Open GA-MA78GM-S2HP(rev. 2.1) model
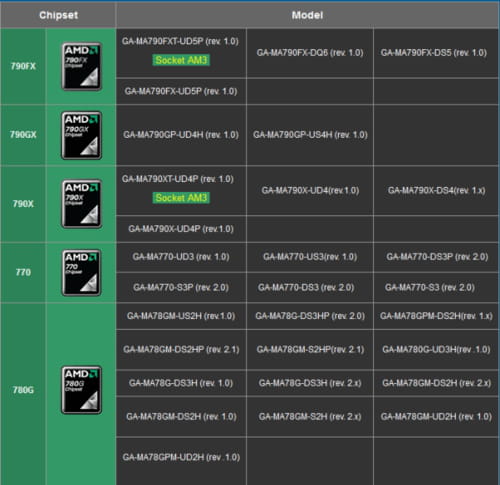 click(310, 349)
